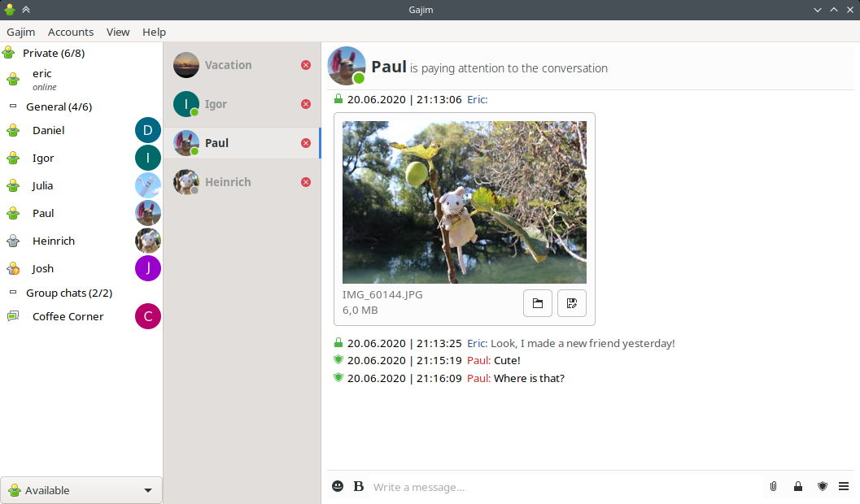The image size is (860, 504).
Task: Select Igor in the contact list
Action: [x=81, y=158]
